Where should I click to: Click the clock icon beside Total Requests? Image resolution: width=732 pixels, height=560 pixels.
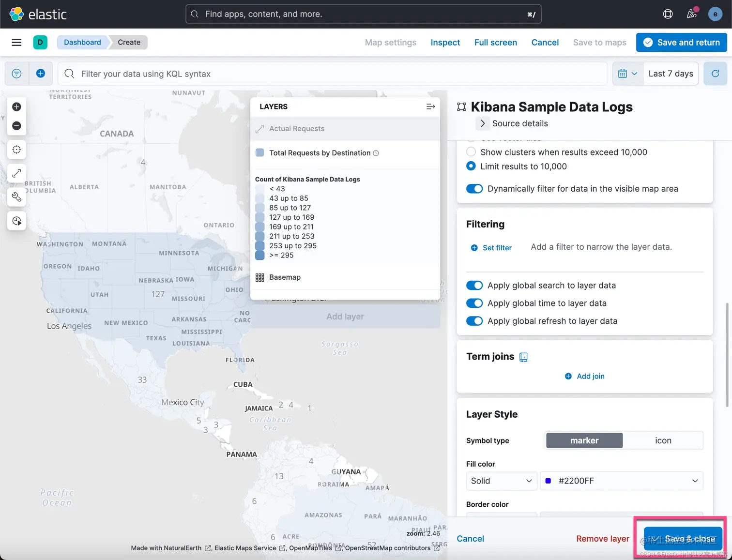tap(376, 153)
